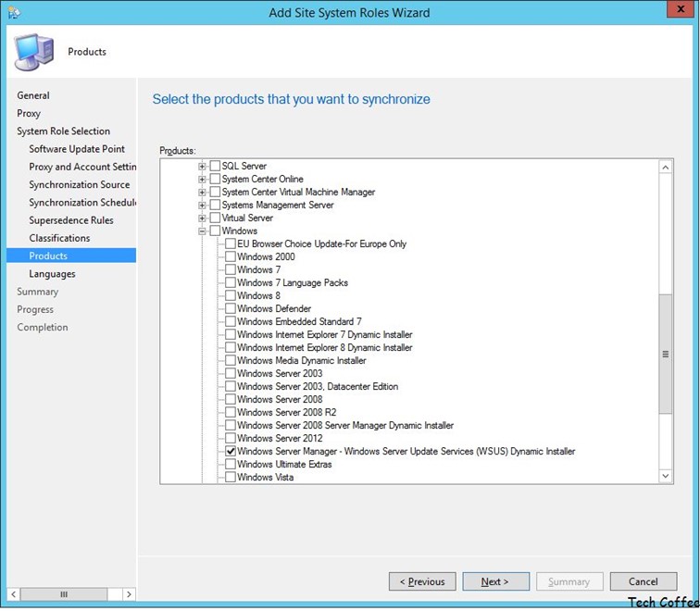This screenshot has width=700, height=611.
Task: Select Windows Media Dynamic Installer label
Action: (301, 360)
